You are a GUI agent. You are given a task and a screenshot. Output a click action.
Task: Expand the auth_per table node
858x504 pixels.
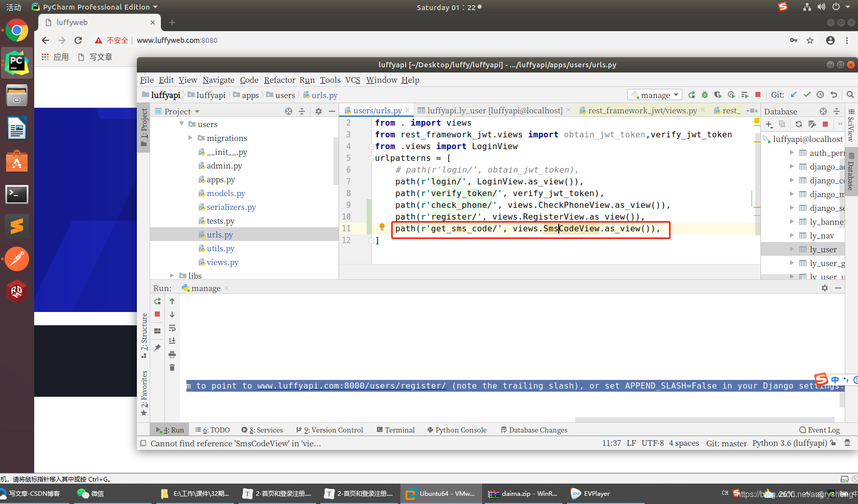[x=792, y=153]
